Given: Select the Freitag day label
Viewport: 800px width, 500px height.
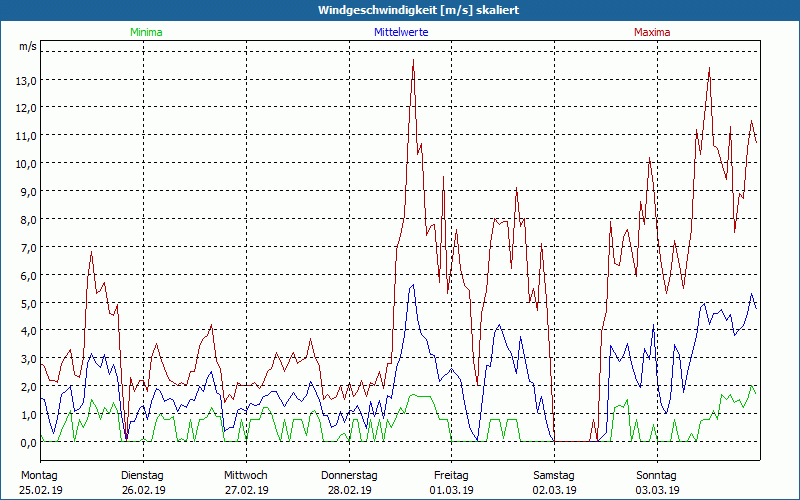Looking at the screenshot, I should pyautogui.click(x=452, y=475).
